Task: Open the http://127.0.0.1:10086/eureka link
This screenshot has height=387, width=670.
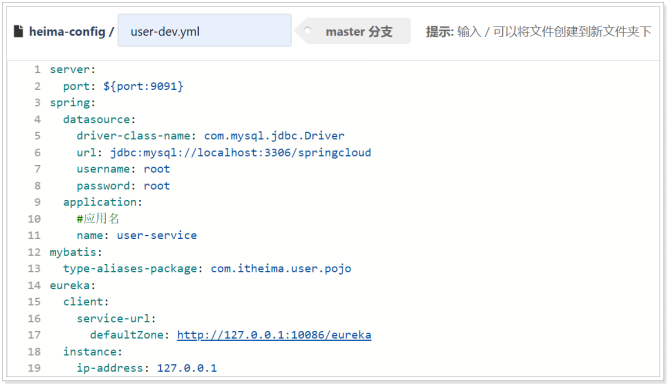Action: [x=274, y=335]
